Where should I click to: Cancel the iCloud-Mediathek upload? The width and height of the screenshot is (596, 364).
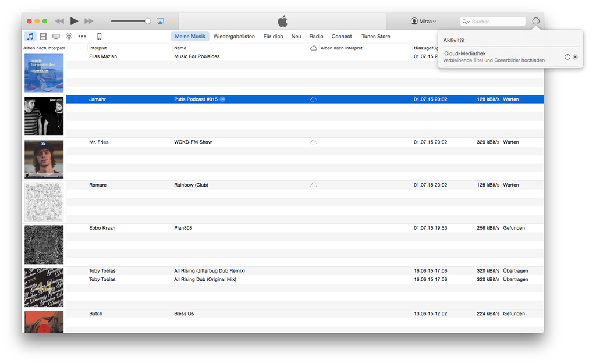576,57
